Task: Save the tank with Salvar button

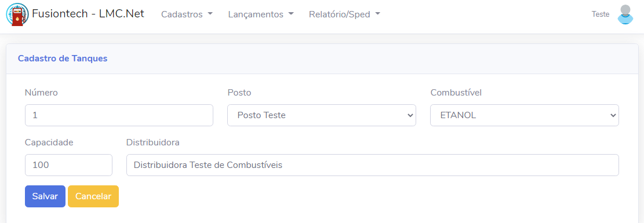Action: coord(45,196)
